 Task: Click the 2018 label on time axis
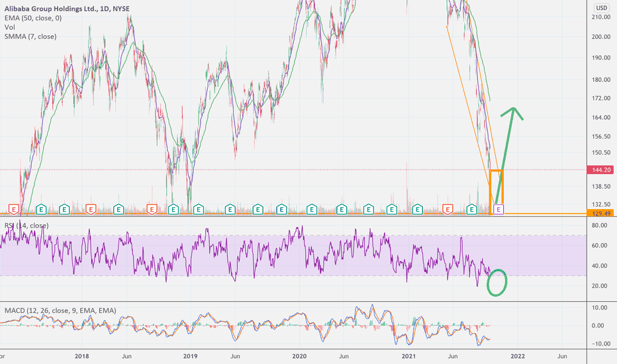(81, 356)
